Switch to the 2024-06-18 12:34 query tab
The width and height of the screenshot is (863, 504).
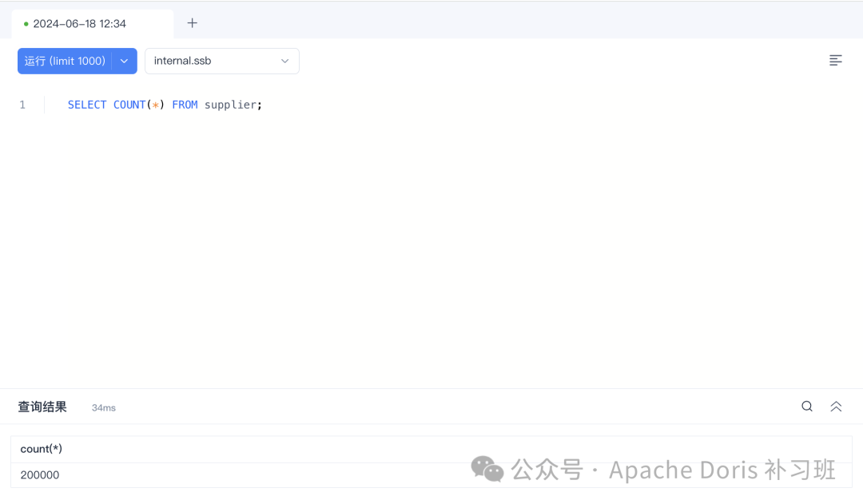coord(80,23)
